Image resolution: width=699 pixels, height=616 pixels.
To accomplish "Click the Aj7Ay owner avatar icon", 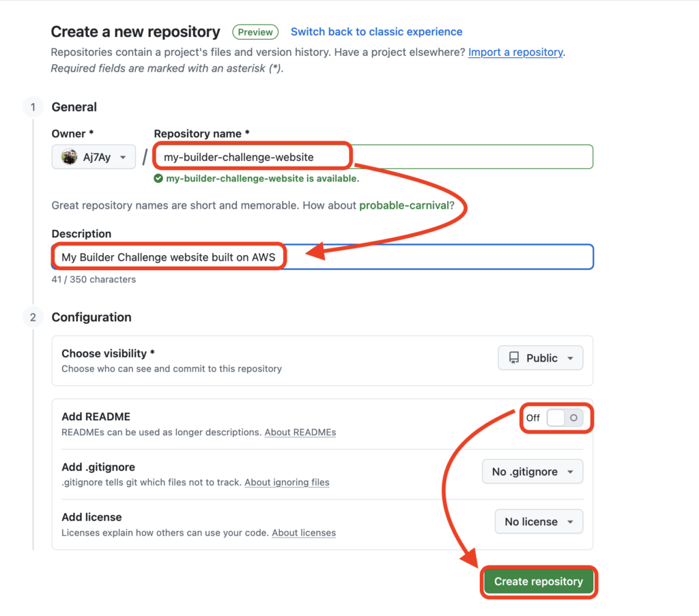I will point(69,157).
